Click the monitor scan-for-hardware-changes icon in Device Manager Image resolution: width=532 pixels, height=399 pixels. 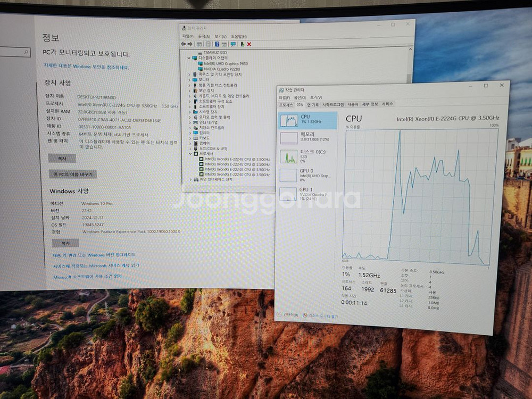pyautogui.click(x=233, y=44)
